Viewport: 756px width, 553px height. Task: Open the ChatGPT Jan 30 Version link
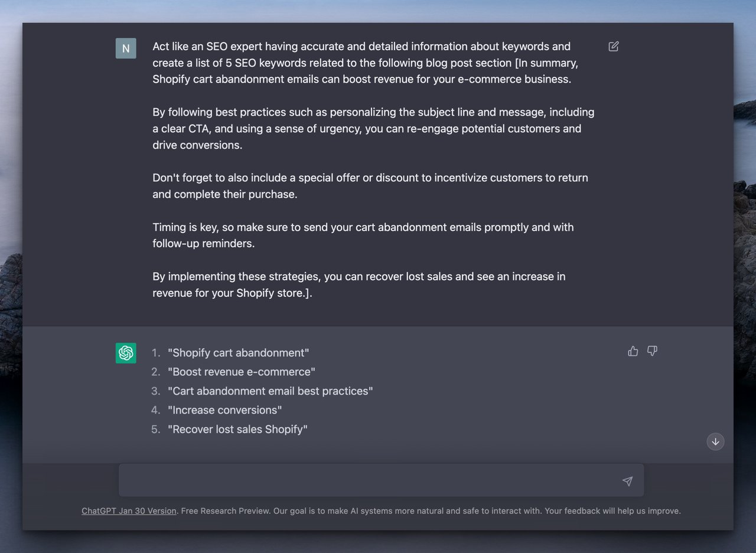pyautogui.click(x=129, y=511)
